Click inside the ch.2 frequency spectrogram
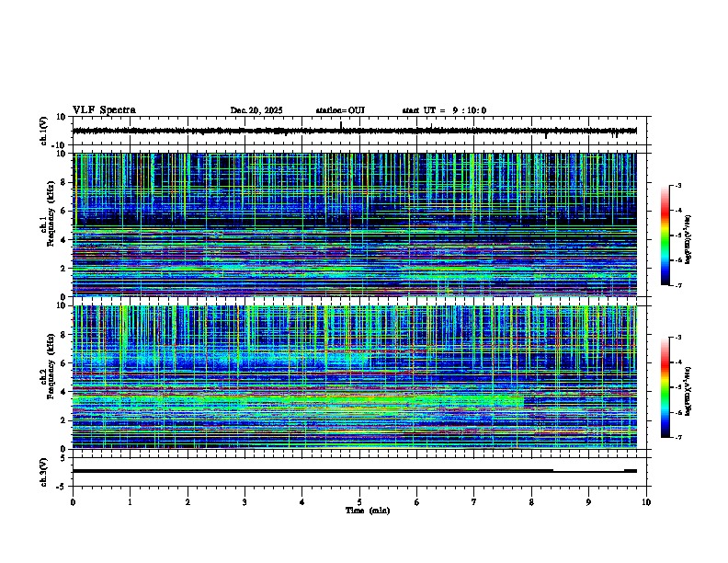The height and width of the screenshot is (563, 728). [x=354, y=377]
